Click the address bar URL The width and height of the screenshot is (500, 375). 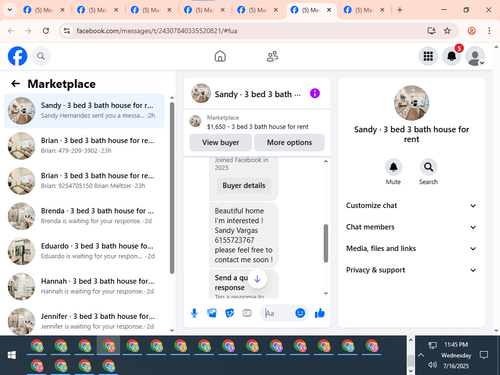(157, 31)
